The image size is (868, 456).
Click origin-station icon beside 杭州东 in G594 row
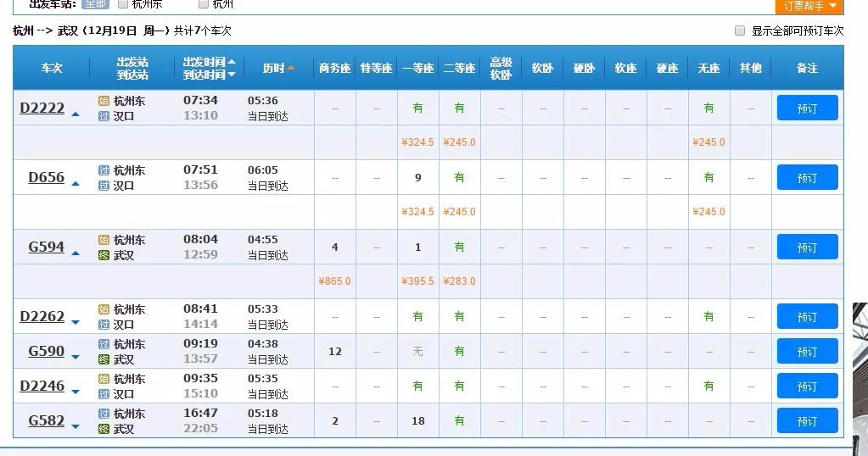pos(104,240)
